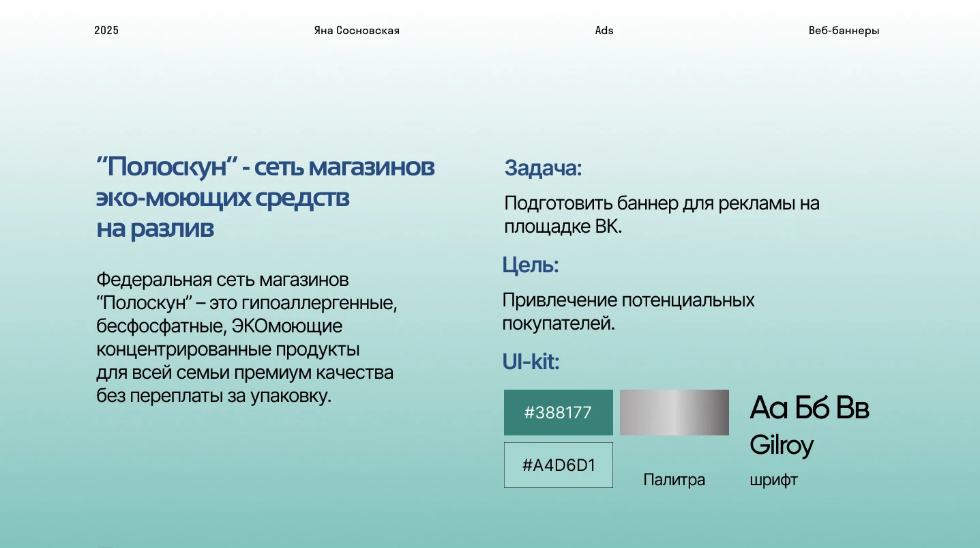The height and width of the screenshot is (548, 980).
Task: Select the Полоскун main slide title
Action: [x=265, y=197]
